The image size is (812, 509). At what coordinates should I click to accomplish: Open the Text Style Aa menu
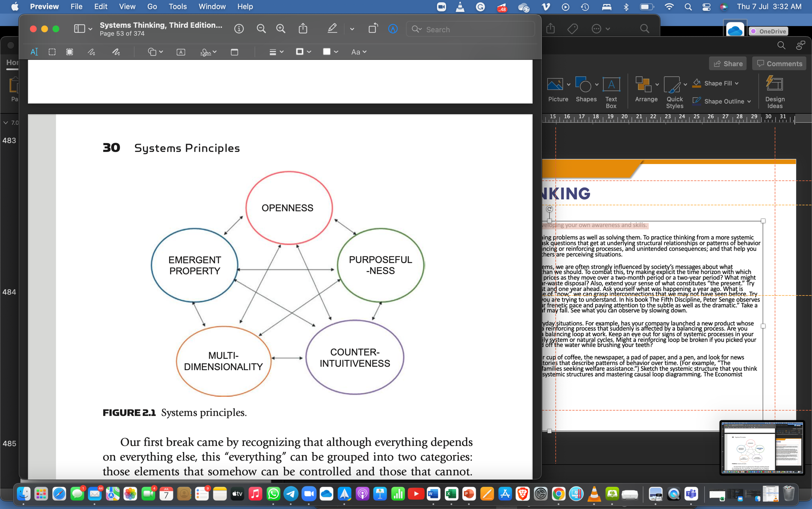click(x=359, y=52)
